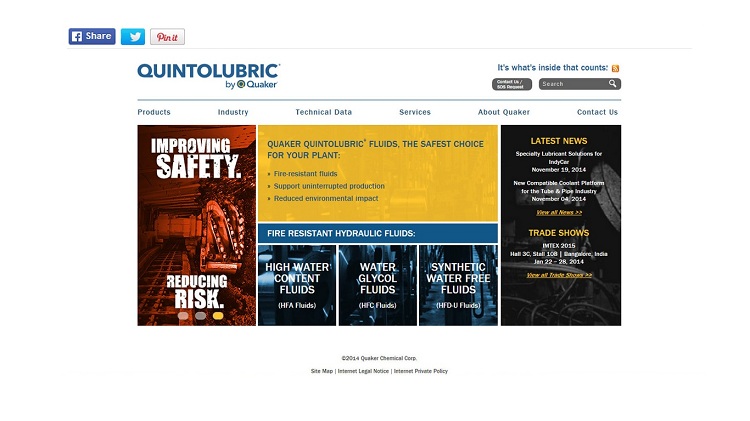Viewport: 750px width, 421px height.
Task: Click the Latest News heading
Action: pyautogui.click(x=559, y=141)
